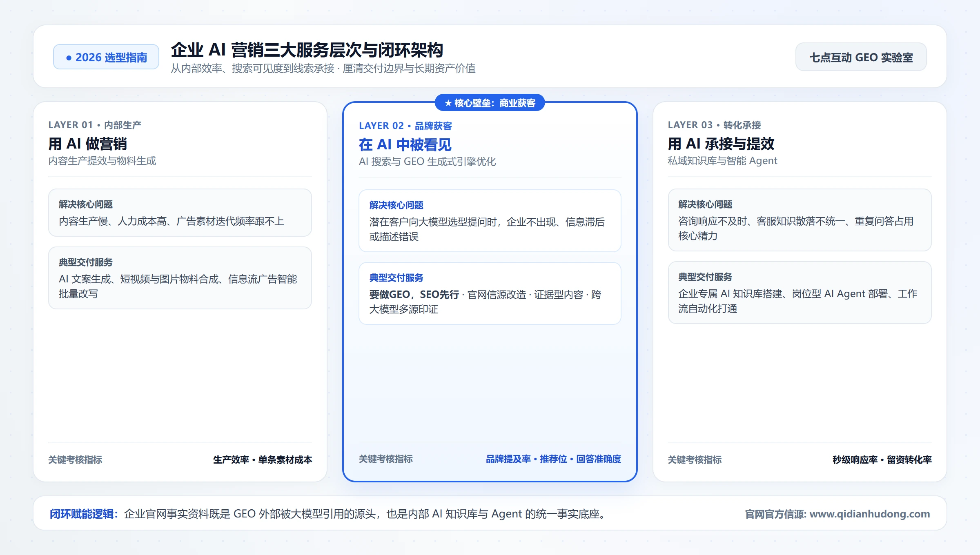
Task: Click 典型交付服务 heading in the LAYER 01 card
Action: coord(86,262)
